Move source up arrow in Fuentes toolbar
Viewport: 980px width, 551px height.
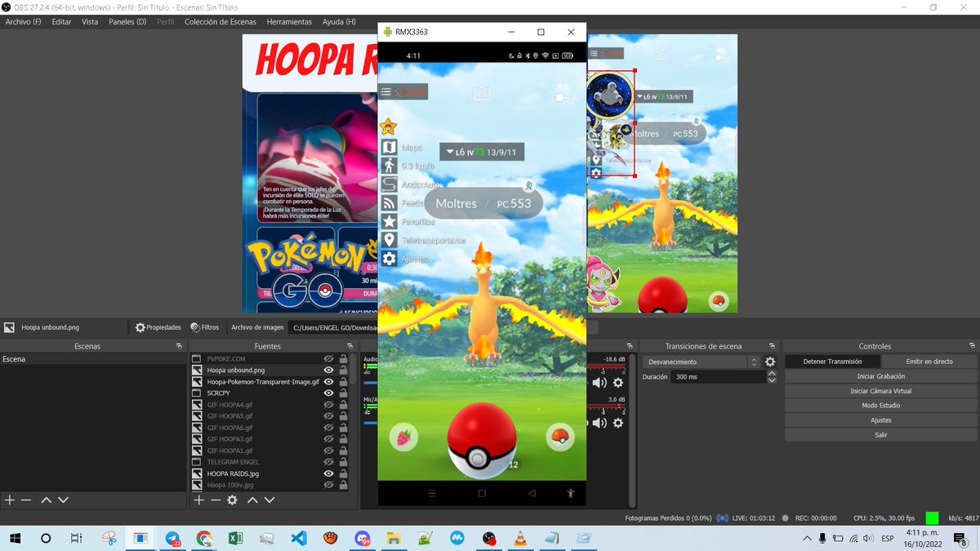[x=252, y=500]
